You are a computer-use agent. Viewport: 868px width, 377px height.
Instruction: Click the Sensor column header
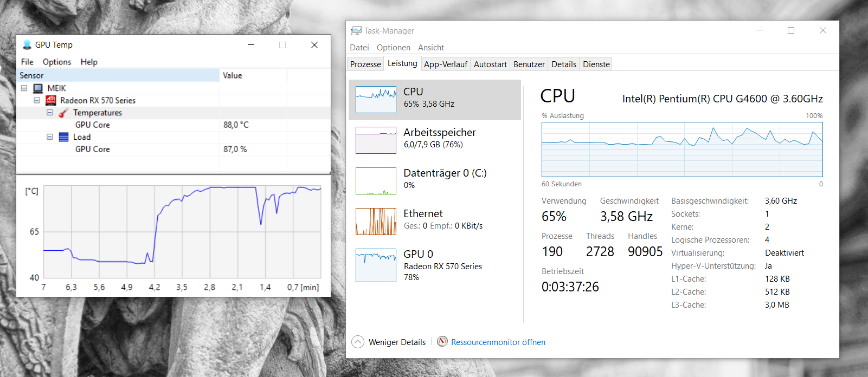pos(118,75)
